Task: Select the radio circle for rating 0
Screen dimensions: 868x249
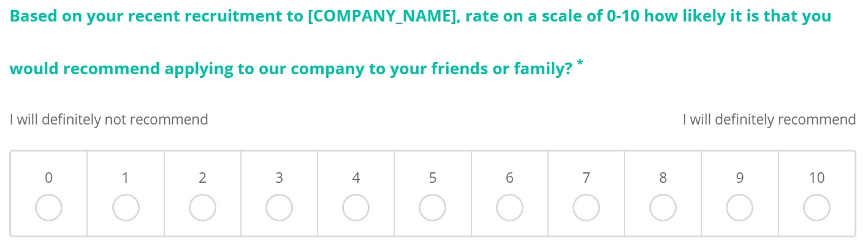Action: coord(48,208)
